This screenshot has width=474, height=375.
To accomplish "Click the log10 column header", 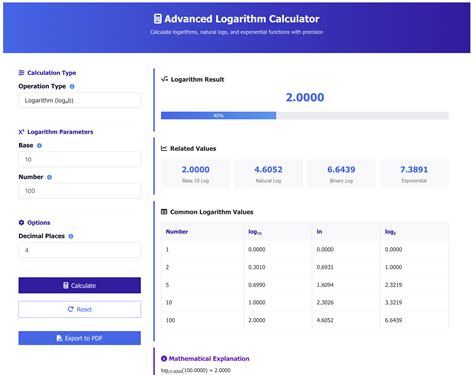I will pos(278,232).
